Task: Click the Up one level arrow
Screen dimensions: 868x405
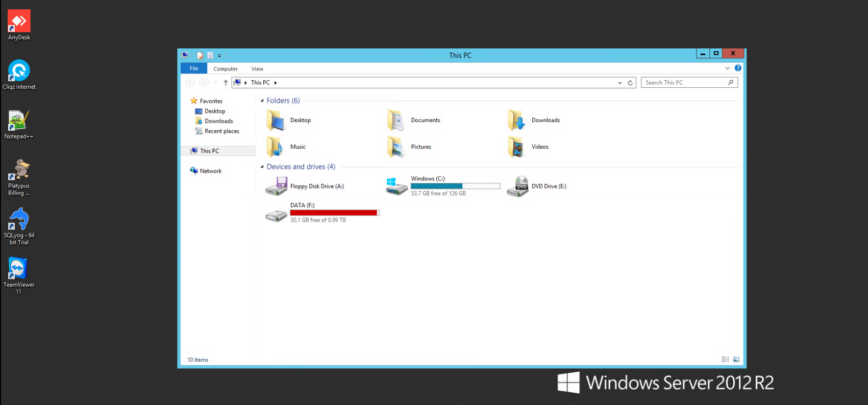Action: (x=226, y=83)
